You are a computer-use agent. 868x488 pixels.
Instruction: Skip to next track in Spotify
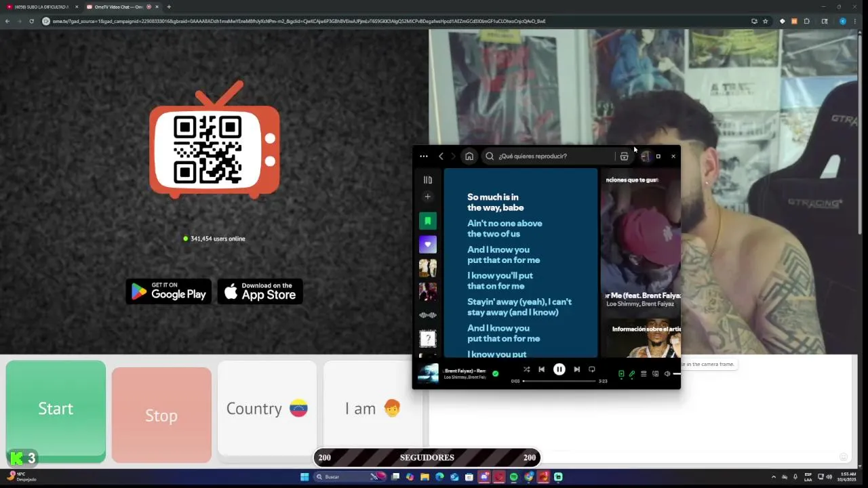coord(576,369)
